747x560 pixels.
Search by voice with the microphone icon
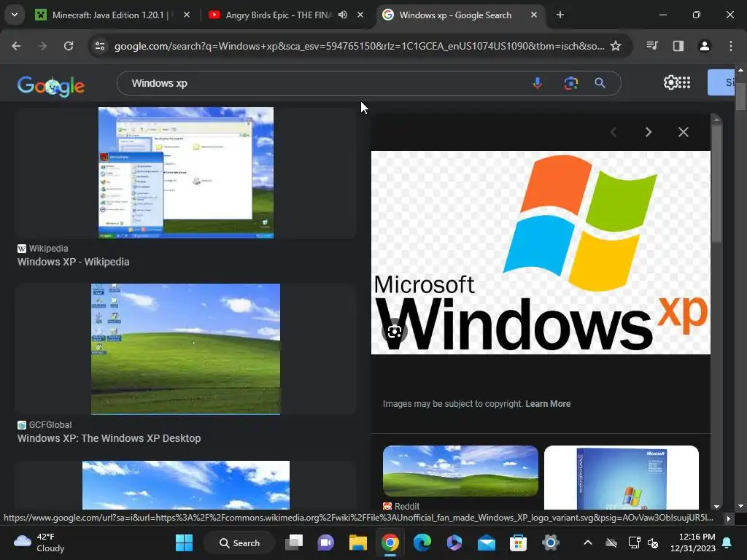(x=538, y=83)
